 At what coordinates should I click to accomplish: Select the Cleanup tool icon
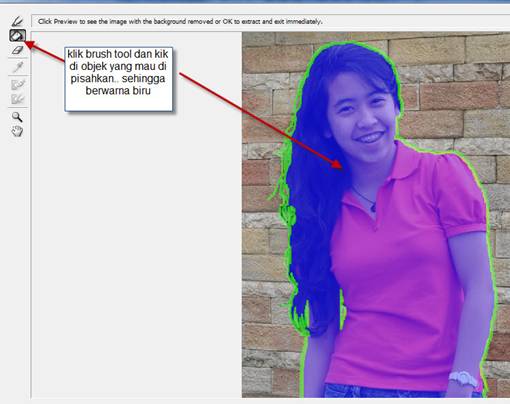[x=17, y=85]
